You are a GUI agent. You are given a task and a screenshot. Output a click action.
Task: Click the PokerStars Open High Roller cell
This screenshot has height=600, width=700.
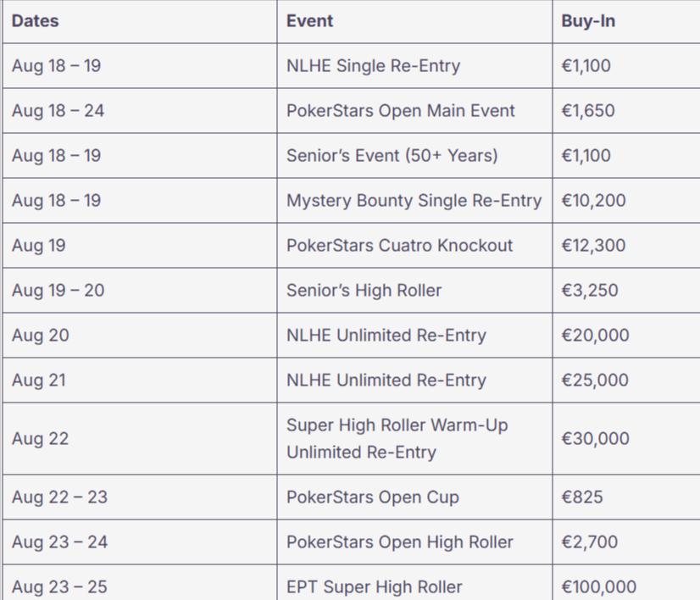click(x=400, y=542)
